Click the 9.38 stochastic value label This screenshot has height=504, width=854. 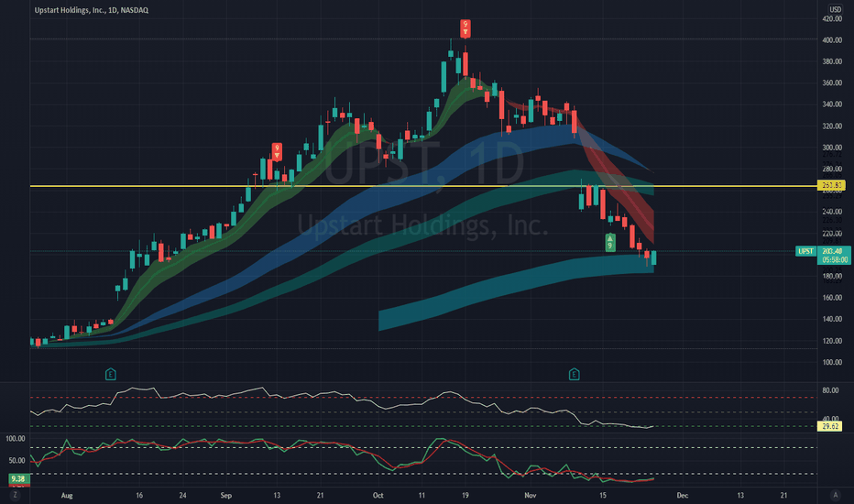point(18,479)
